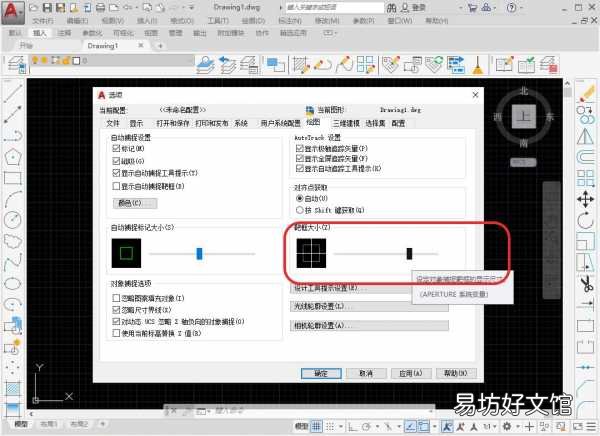This screenshot has width=600, height=436.
Task: Click the AutoSnap marker size slider handle
Action: tap(199, 253)
